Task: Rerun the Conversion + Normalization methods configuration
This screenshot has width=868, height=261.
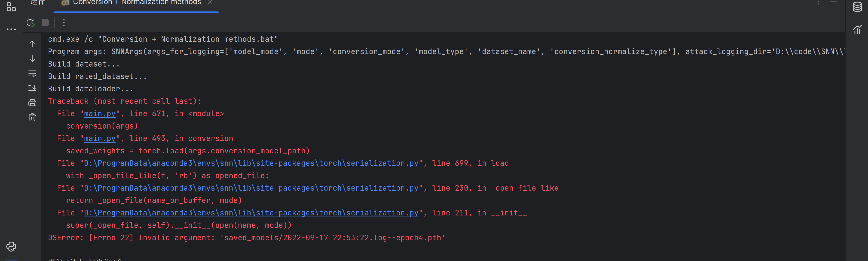Action: click(30, 23)
